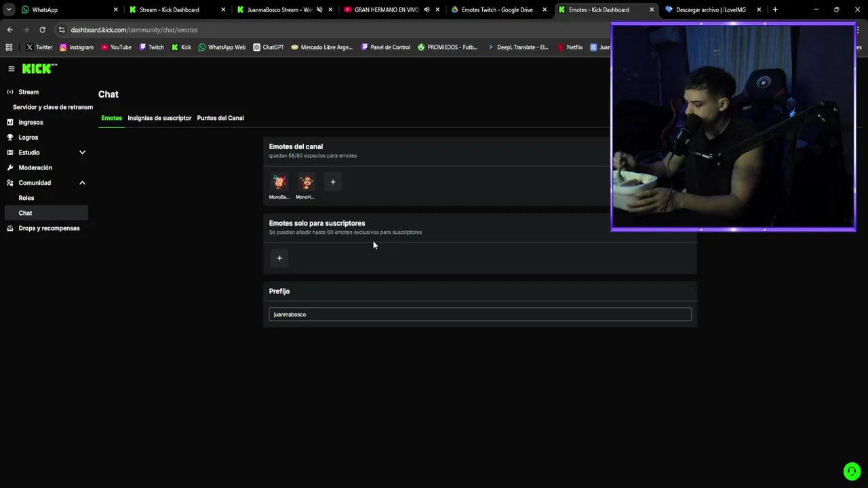
Task: Open Servidor y clave de retransmisión
Action: 53,107
